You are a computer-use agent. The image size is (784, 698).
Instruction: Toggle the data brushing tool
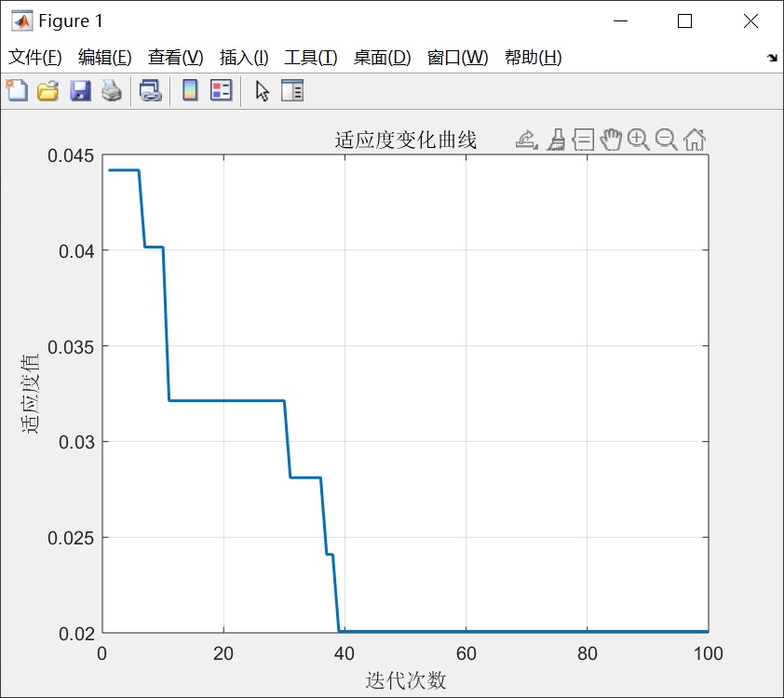point(556,140)
